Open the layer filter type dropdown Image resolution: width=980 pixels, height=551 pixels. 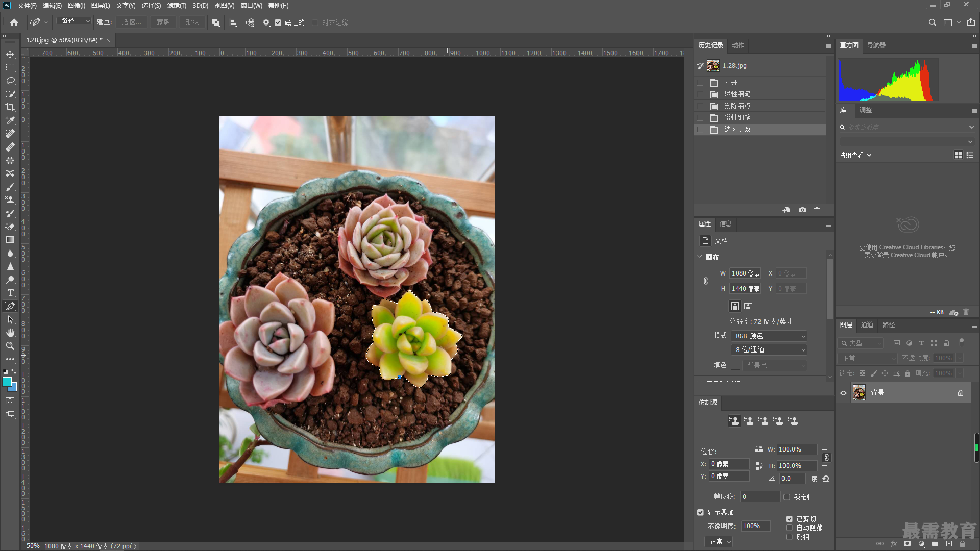click(x=861, y=343)
